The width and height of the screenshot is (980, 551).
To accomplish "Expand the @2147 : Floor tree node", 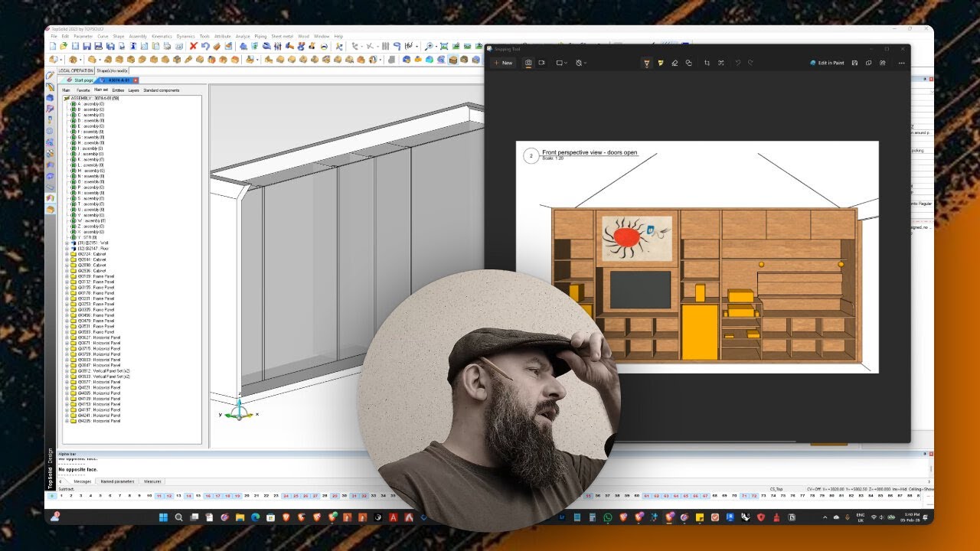I will 67,249.
